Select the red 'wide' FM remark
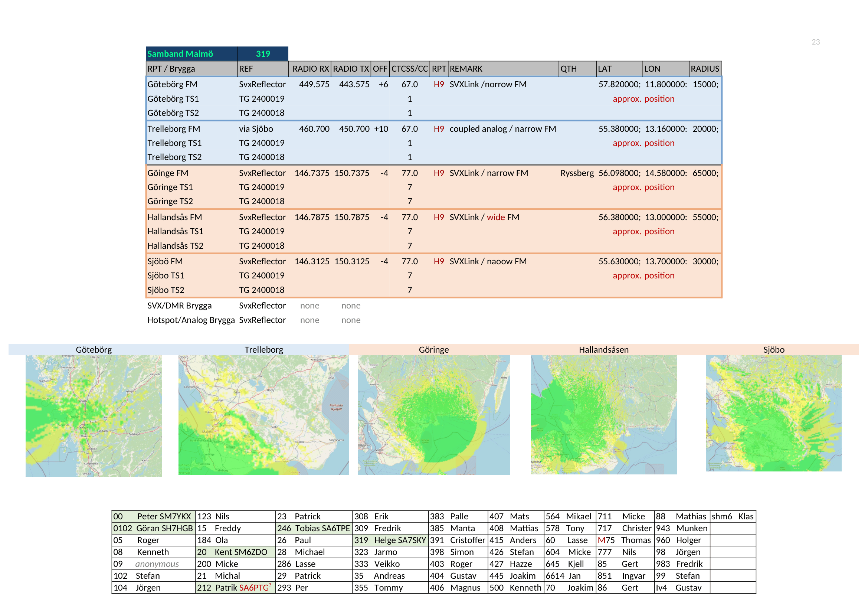The width and height of the screenshot is (868, 614). [x=496, y=218]
